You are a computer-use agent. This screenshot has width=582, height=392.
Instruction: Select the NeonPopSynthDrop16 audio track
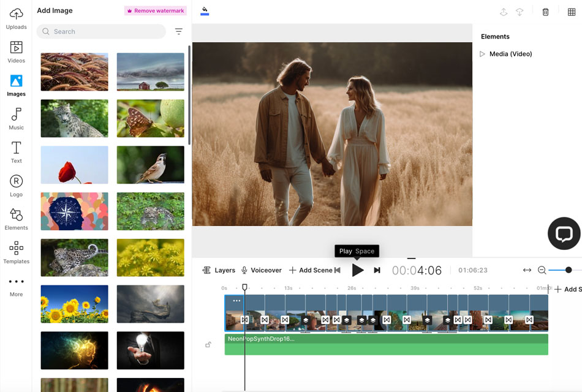(x=386, y=344)
